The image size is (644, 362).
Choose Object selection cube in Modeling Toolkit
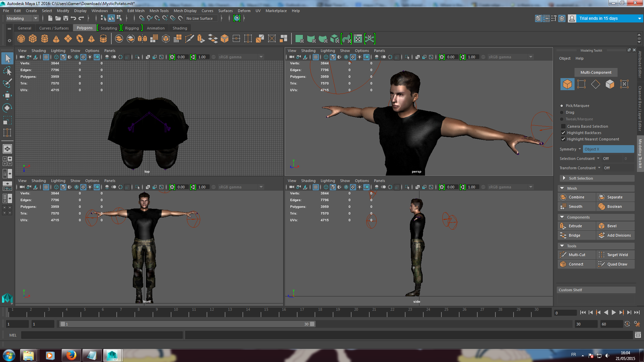tap(567, 84)
